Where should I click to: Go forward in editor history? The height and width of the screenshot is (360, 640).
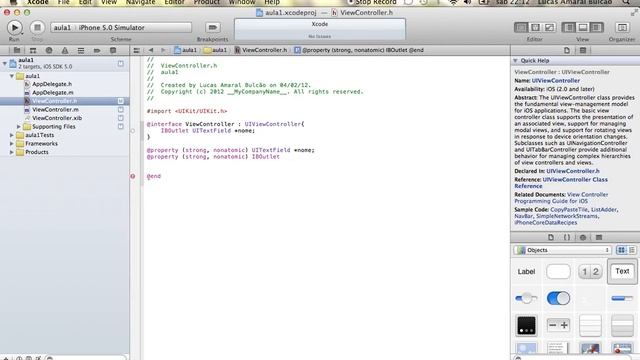pyautogui.click(x=163, y=50)
